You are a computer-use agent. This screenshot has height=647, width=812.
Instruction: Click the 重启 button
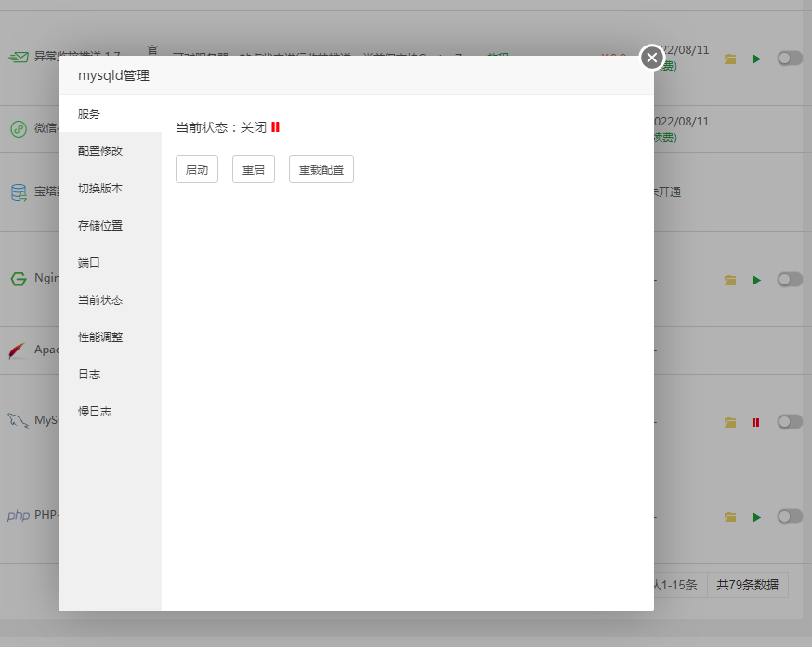[x=253, y=170]
